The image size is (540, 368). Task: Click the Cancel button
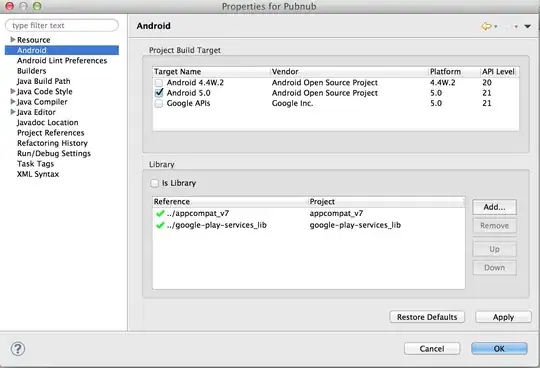point(432,349)
